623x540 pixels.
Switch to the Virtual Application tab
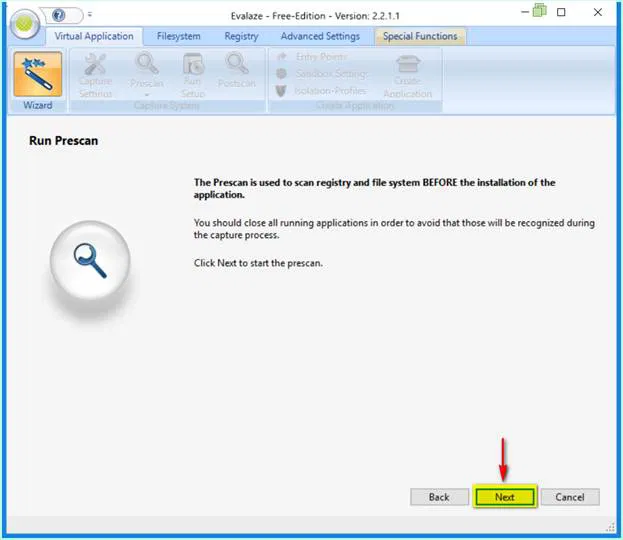click(x=94, y=36)
